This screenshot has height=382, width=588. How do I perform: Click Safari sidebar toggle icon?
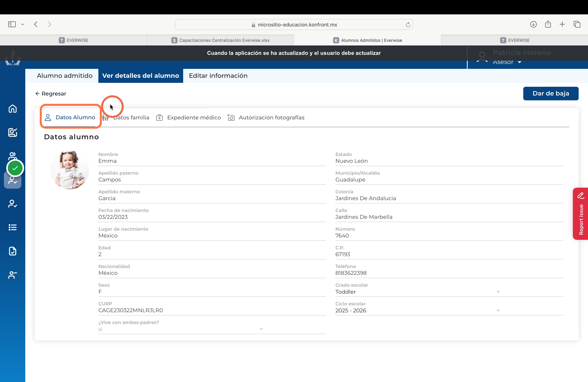pos(12,24)
